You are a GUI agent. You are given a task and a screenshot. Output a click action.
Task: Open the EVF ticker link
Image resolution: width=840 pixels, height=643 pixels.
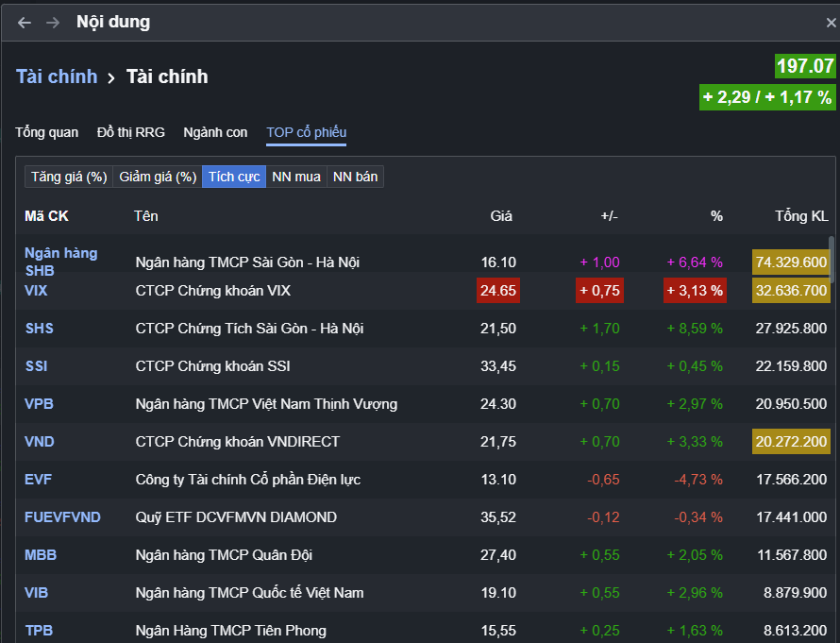point(38,479)
